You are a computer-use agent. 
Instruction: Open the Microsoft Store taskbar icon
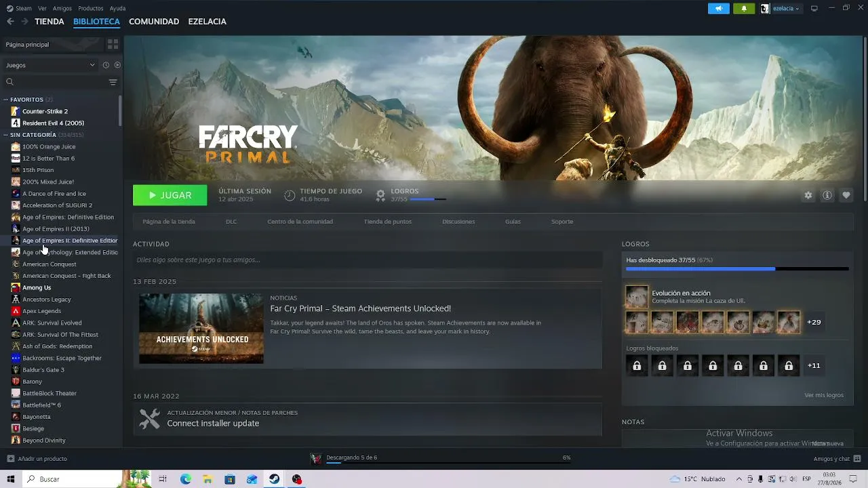click(230, 479)
